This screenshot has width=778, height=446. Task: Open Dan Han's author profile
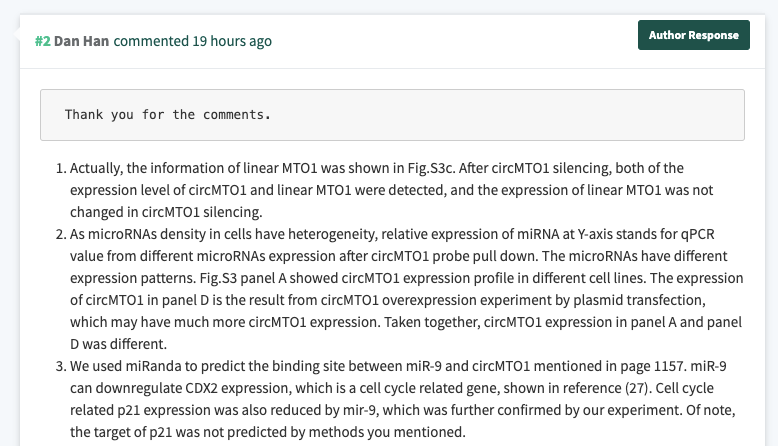(x=82, y=41)
